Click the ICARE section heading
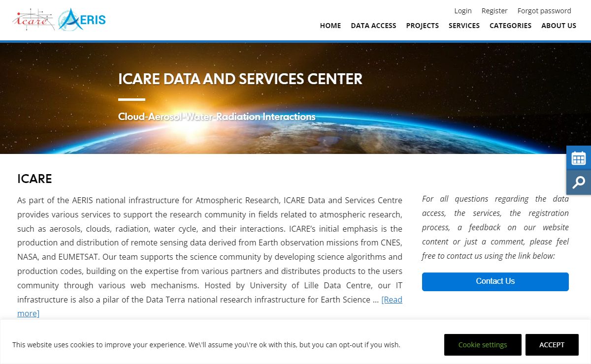 pyautogui.click(x=34, y=179)
